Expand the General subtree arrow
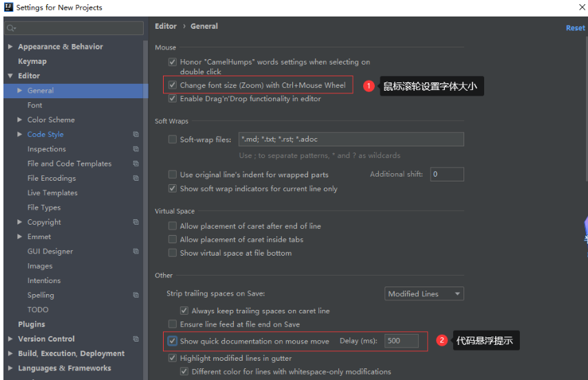This screenshot has height=380, width=588. tap(19, 90)
